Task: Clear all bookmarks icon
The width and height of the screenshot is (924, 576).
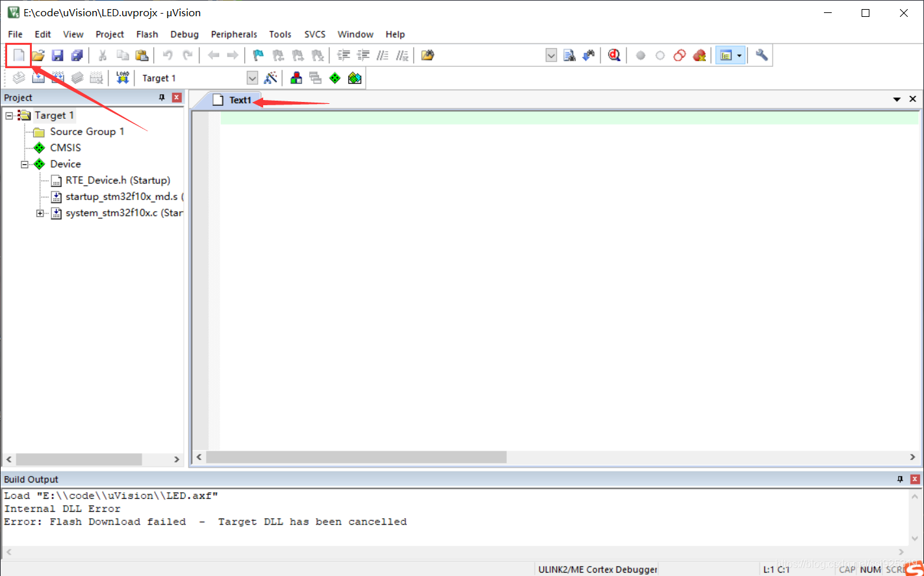Action: pyautogui.click(x=317, y=55)
